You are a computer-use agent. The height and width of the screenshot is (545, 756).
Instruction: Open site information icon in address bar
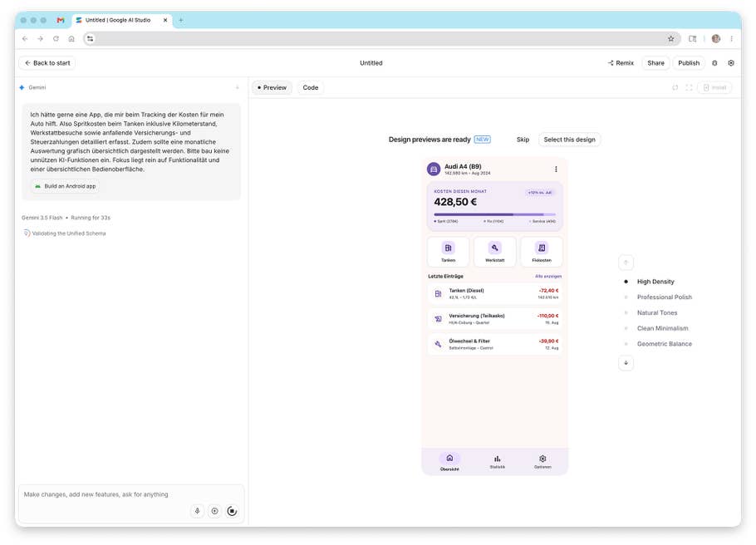(91, 38)
